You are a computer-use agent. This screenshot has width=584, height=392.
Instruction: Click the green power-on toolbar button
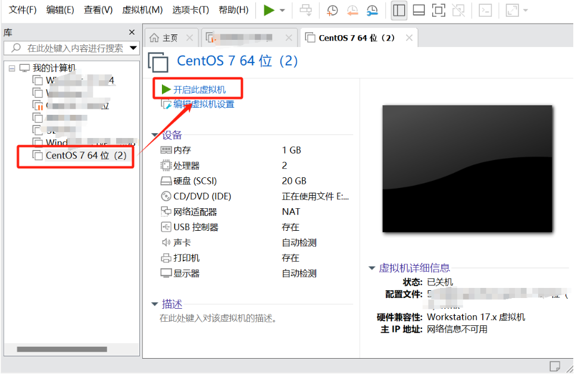point(268,11)
